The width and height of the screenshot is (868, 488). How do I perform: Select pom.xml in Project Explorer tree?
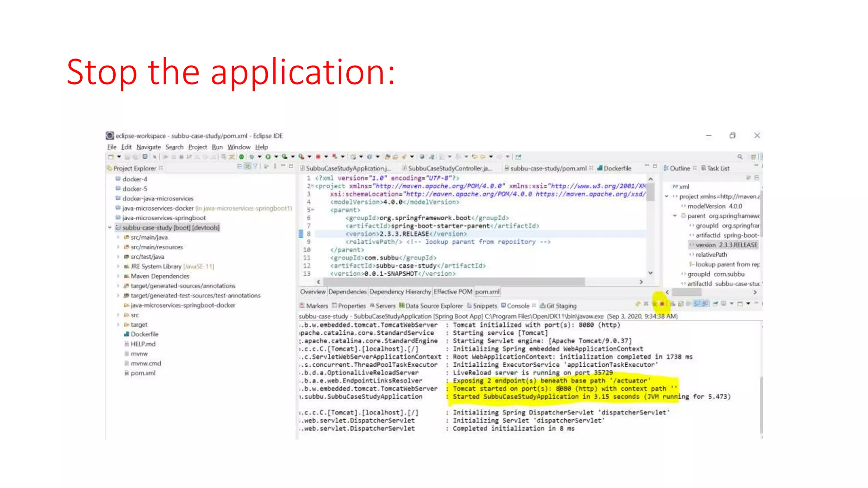click(139, 373)
